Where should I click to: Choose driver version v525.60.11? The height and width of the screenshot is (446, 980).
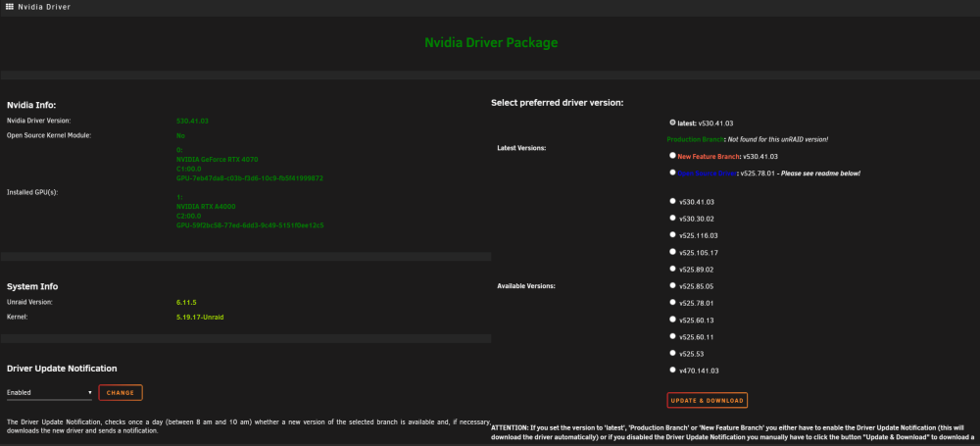(672, 336)
